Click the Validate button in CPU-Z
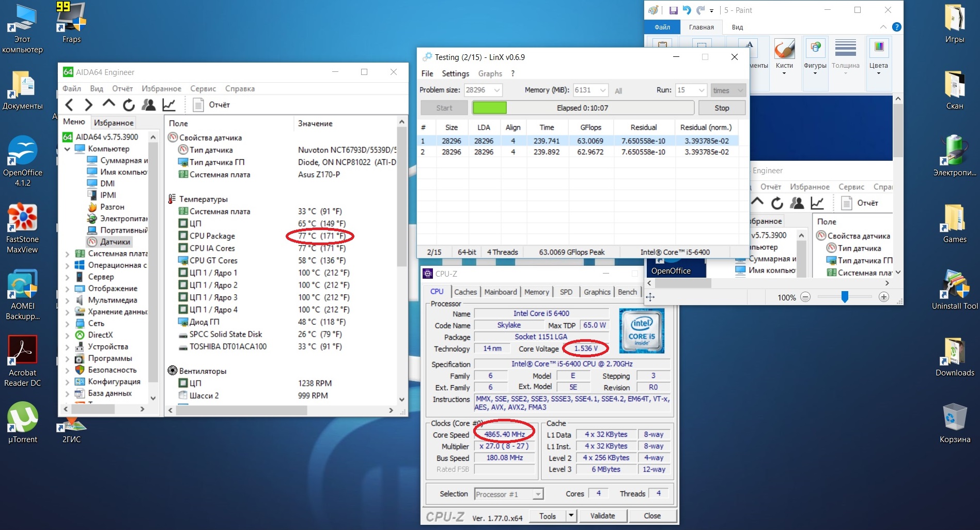980x530 pixels. 602,516
